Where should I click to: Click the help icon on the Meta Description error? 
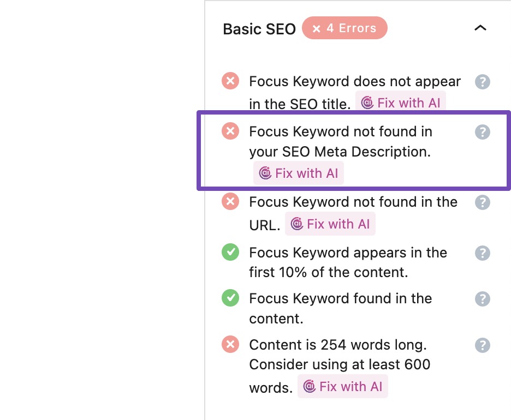pos(482,131)
